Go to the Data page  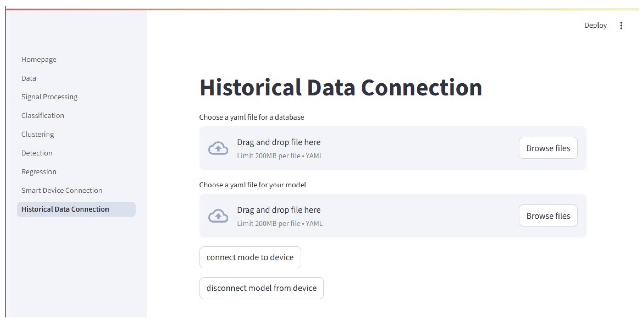pos(29,78)
